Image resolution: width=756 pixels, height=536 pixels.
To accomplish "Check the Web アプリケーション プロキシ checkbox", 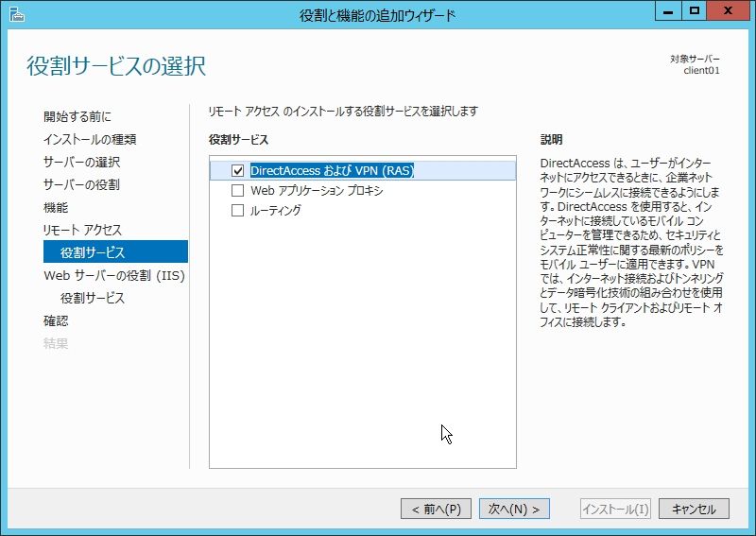I will pos(238,191).
